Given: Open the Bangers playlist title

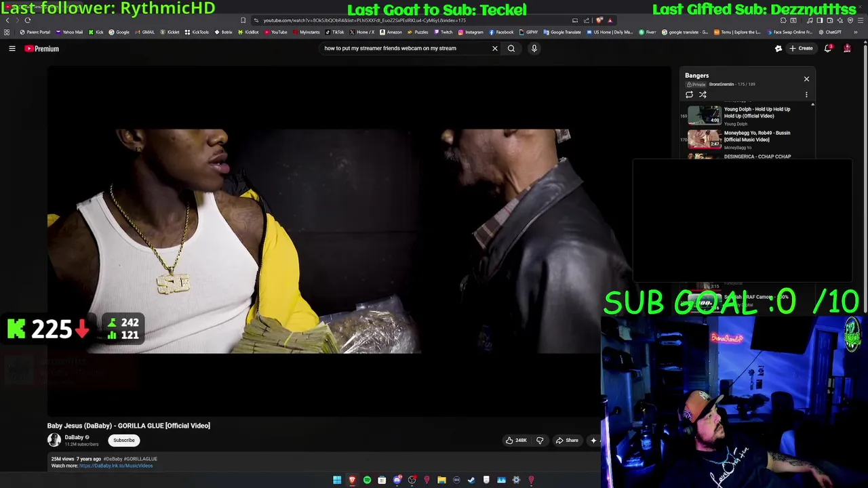Looking at the screenshot, I should coord(696,76).
